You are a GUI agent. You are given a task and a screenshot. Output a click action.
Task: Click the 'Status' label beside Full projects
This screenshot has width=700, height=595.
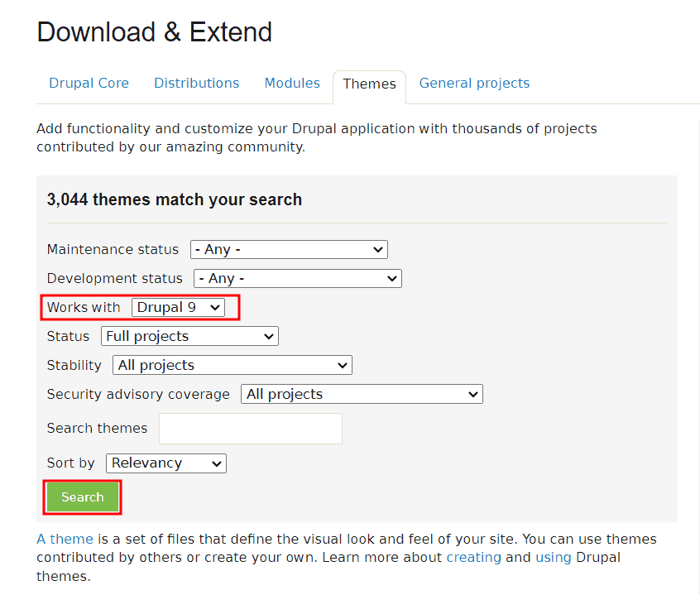point(68,336)
